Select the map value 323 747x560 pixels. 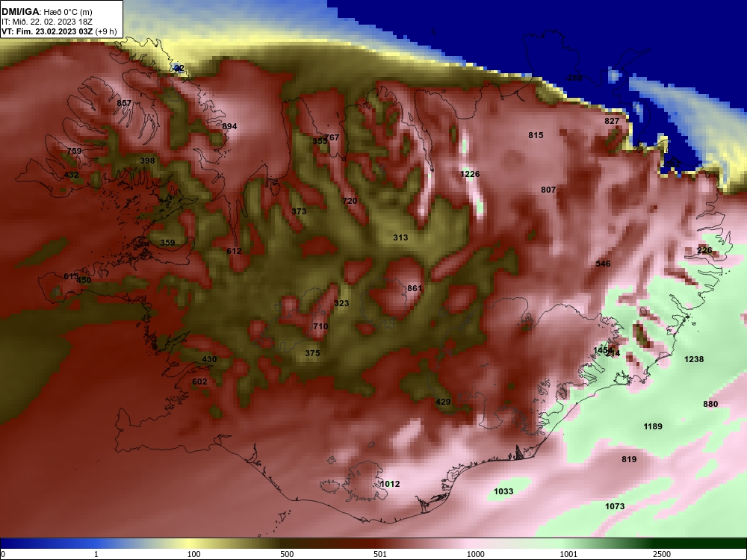coord(341,303)
